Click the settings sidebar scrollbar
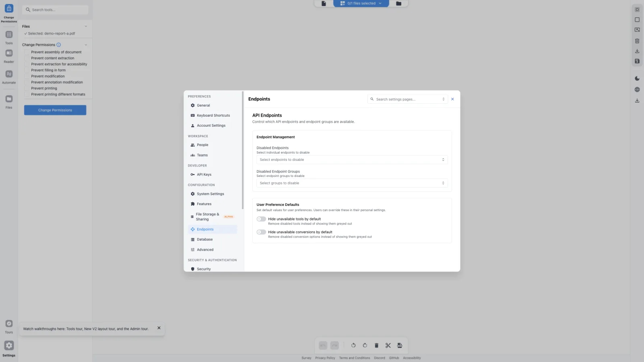Screen dimensions: 644x362 tap(243, 150)
